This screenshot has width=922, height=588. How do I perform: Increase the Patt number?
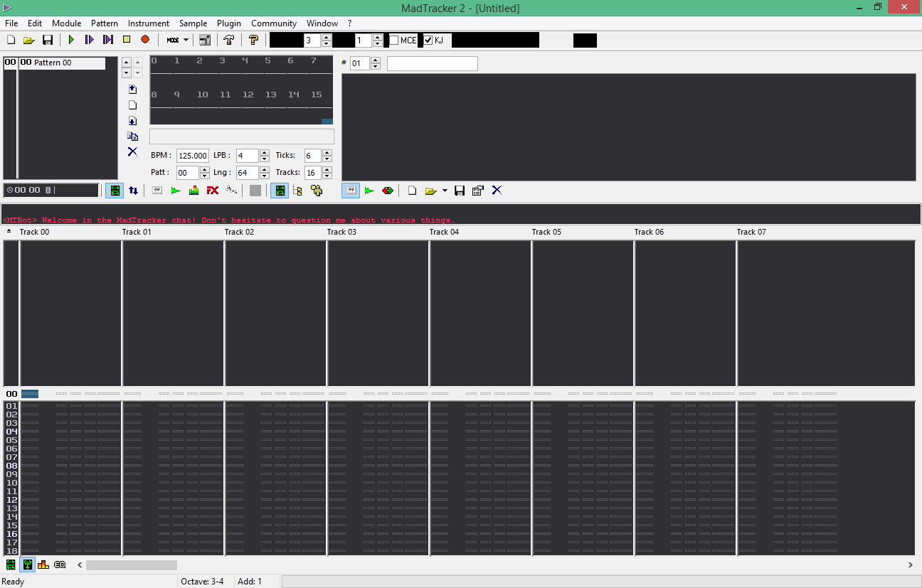pyautogui.click(x=205, y=169)
